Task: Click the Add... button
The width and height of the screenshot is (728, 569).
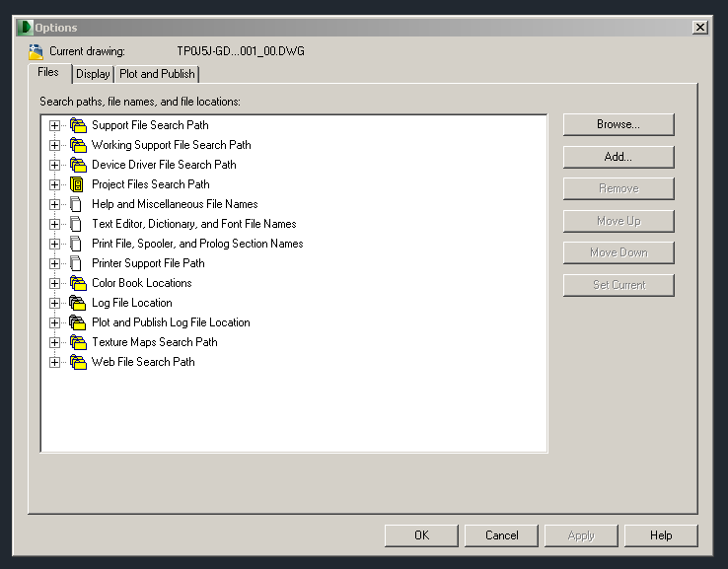Action: pyautogui.click(x=619, y=157)
